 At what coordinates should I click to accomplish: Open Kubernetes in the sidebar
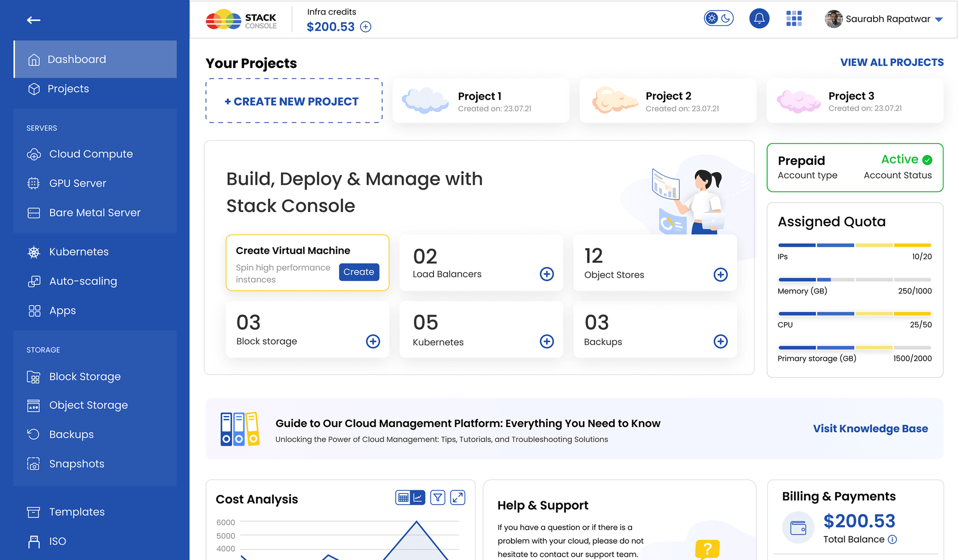click(x=79, y=252)
